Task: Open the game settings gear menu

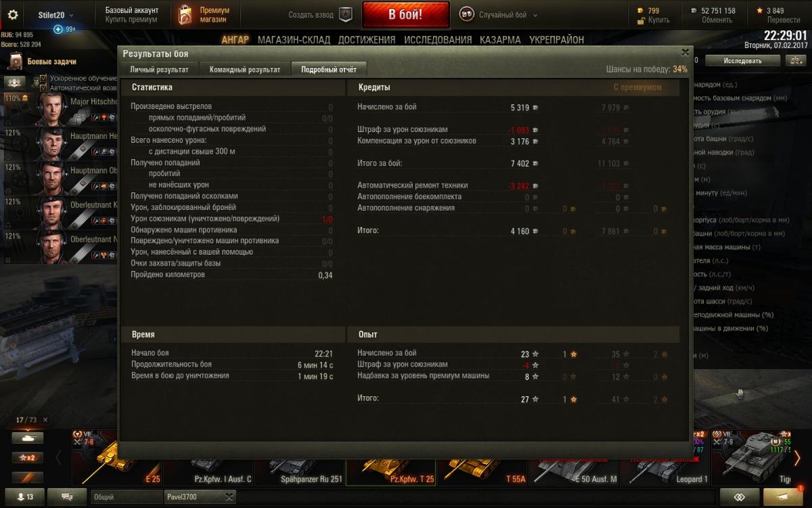Action: pyautogui.click(x=13, y=14)
